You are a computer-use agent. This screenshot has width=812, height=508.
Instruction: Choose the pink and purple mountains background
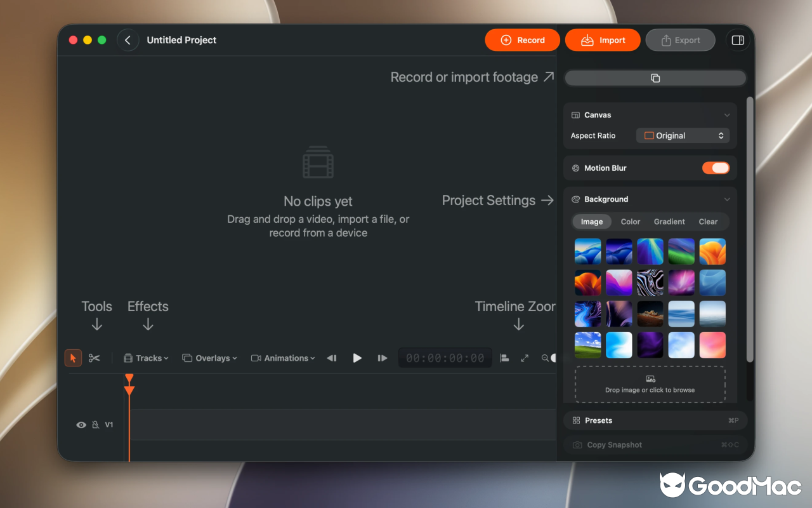[619, 283]
